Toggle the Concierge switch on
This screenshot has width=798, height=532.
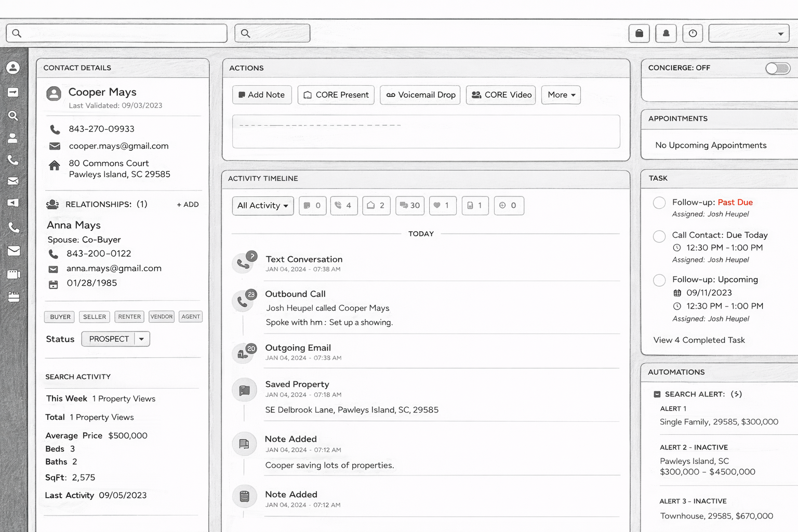pyautogui.click(x=777, y=68)
